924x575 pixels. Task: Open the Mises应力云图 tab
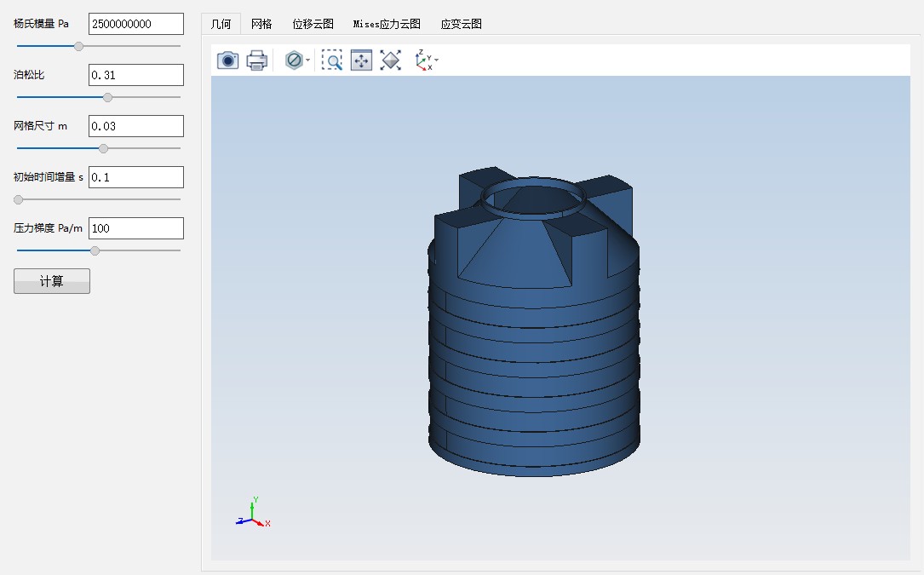click(387, 24)
